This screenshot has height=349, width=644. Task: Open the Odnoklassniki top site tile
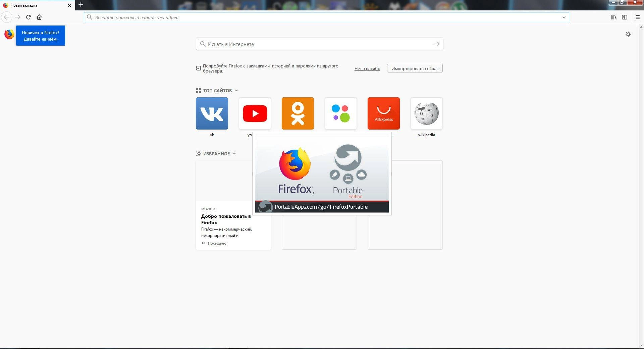(298, 113)
